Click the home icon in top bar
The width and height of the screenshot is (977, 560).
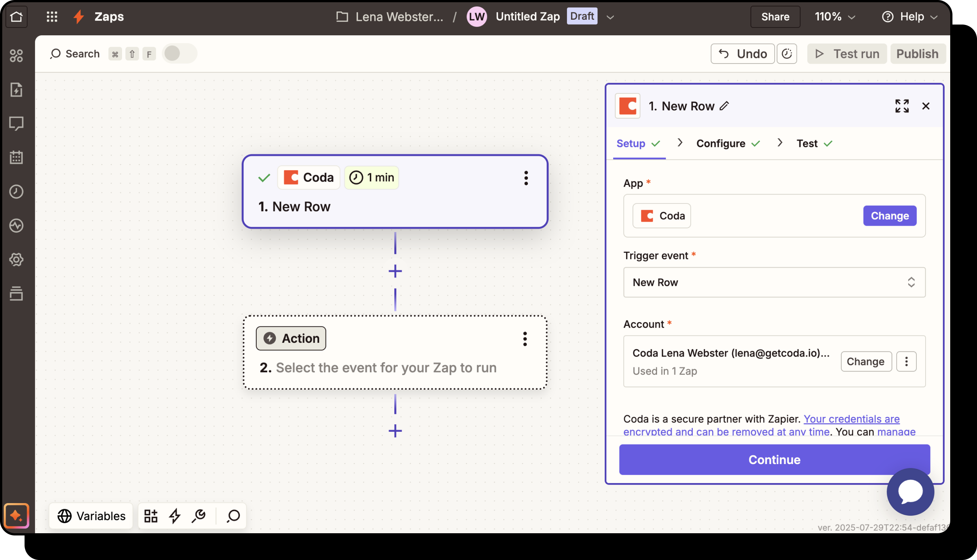16,16
